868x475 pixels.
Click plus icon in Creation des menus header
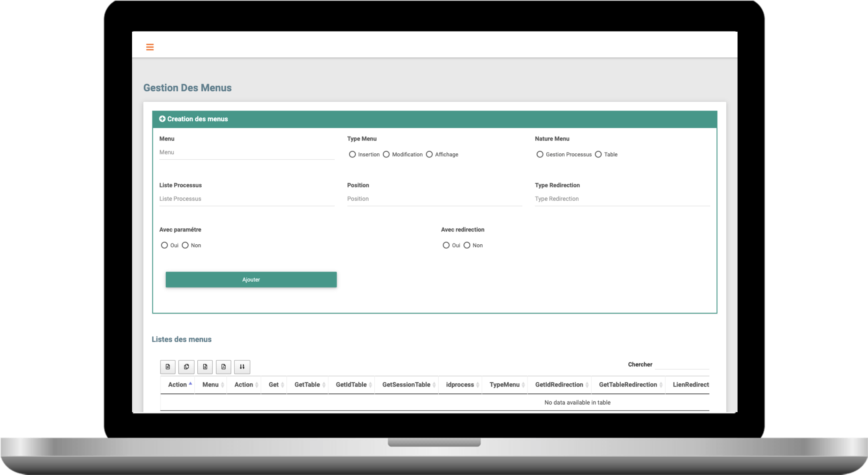[162, 119]
